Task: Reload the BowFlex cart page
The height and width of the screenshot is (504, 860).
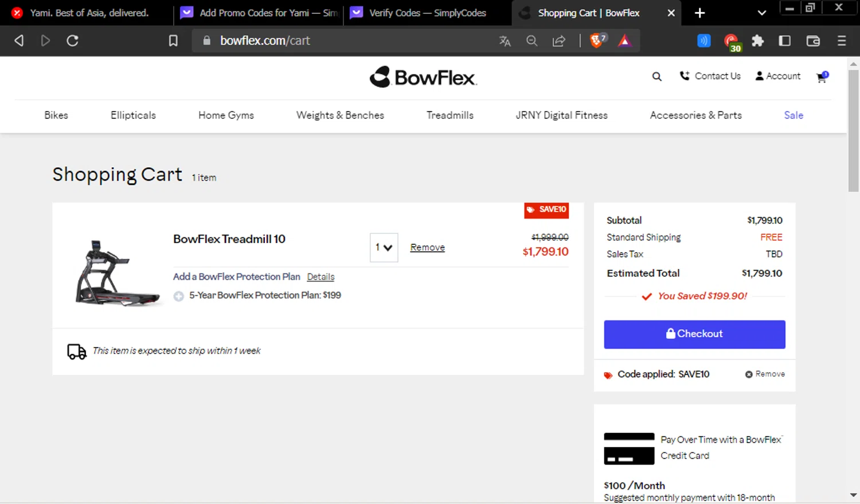Action: (72, 41)
